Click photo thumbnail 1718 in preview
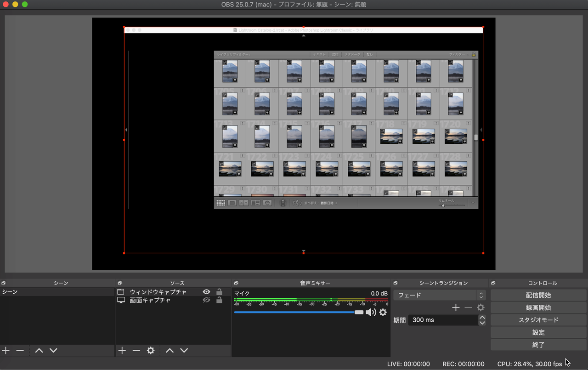 [x=391, y=136]
